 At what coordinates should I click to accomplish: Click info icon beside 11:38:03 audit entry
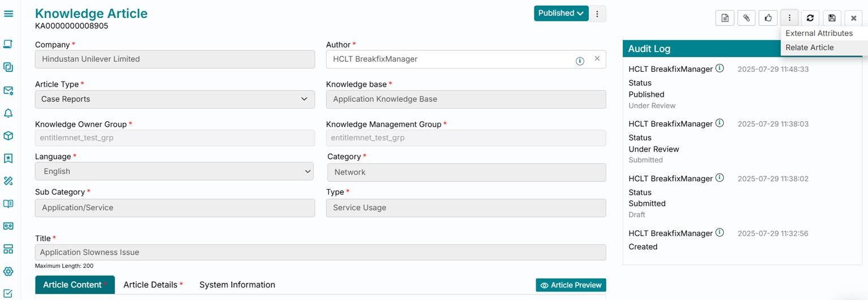coord(719,123)
